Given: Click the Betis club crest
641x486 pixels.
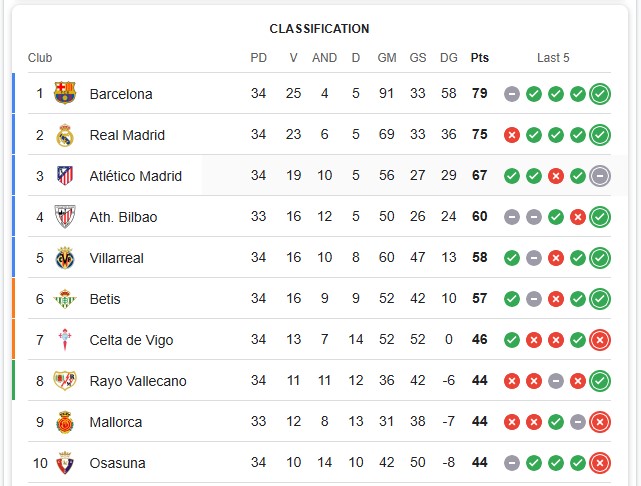Looking at the screenshot, I should (x=65, y=299).
